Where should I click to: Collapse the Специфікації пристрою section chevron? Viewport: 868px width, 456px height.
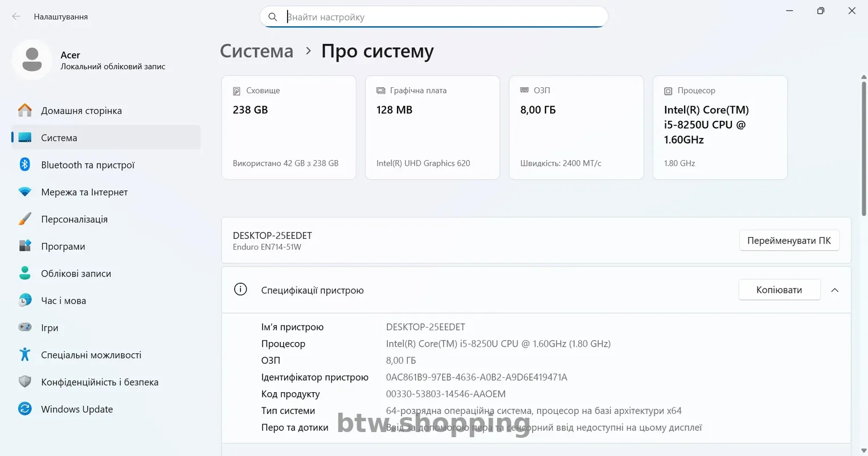[x=834, y=290]
